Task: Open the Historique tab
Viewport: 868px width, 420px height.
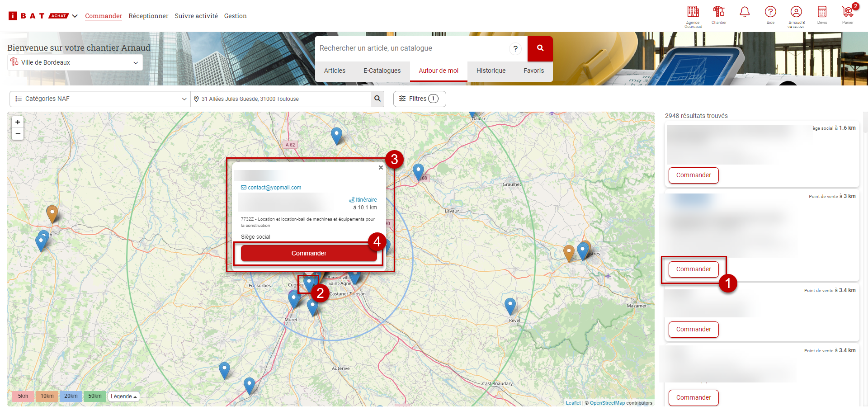Action: click(491, 71)
